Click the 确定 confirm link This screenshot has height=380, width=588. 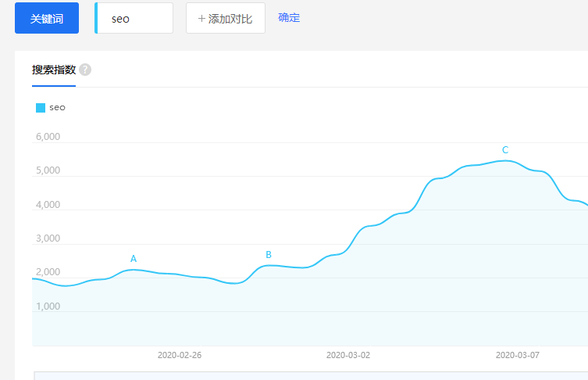pyautogui.click(x=289, y=17)
